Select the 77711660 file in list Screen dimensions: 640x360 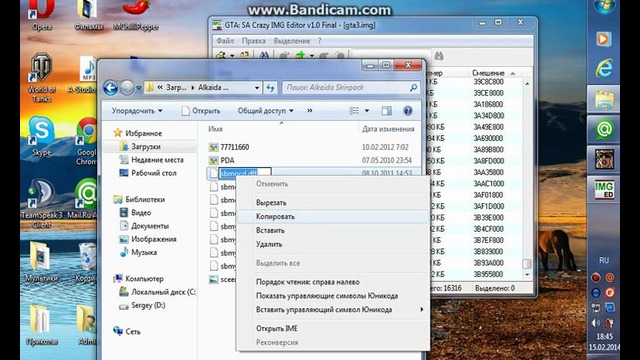point(229,147)
